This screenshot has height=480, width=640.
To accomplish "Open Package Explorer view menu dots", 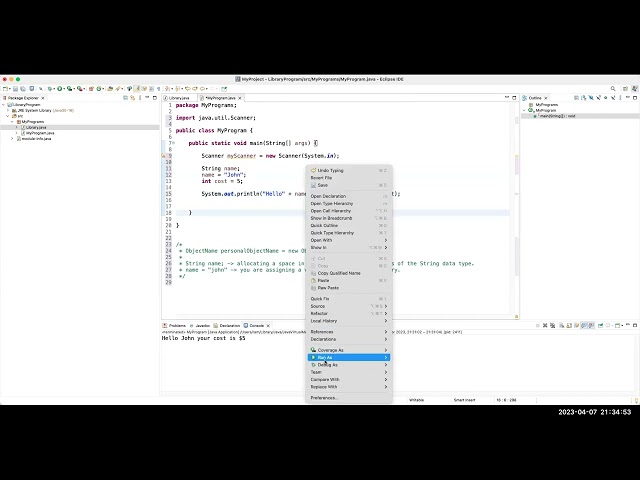I will pos(140,98).
